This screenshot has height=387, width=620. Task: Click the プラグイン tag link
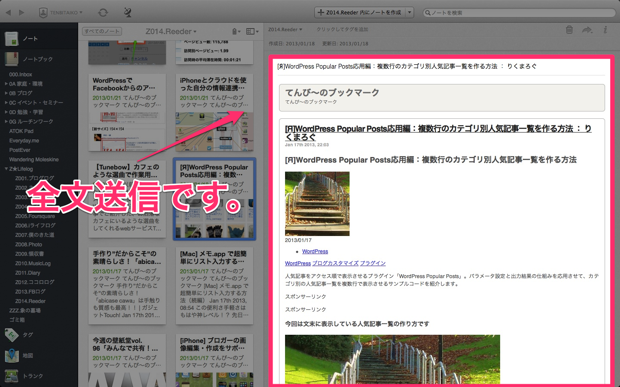click(x=373, y=263)
